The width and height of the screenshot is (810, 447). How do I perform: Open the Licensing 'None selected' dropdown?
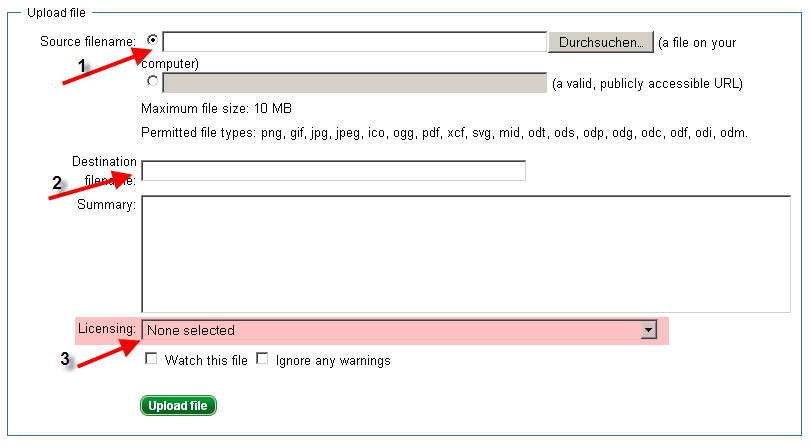[390, 330]
